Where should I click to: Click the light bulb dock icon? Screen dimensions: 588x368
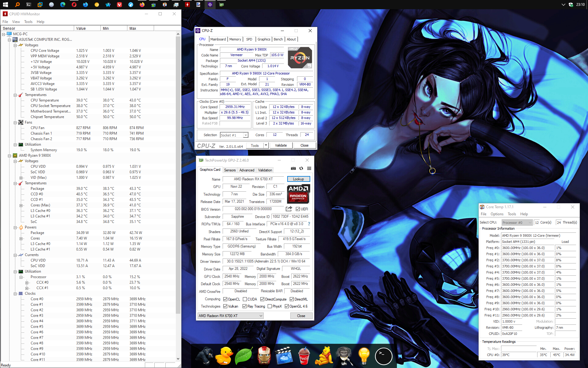364,356
